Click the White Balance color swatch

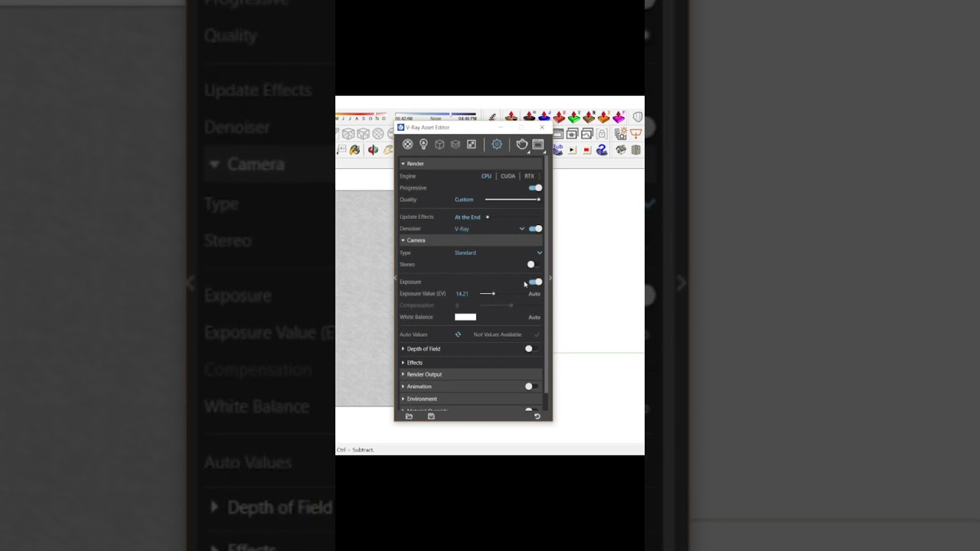[465, 317]
